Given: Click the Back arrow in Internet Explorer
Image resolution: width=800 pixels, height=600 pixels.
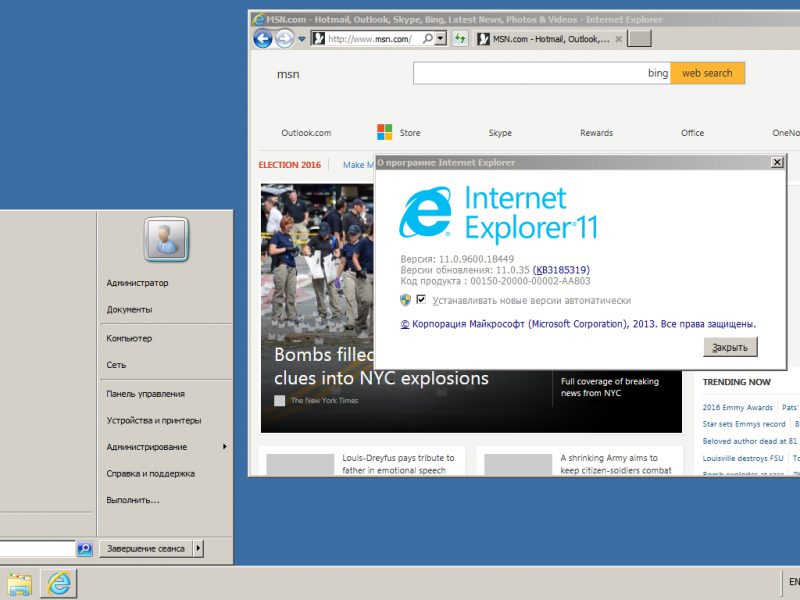Looking at the screenshot, I should coord(263,39).
